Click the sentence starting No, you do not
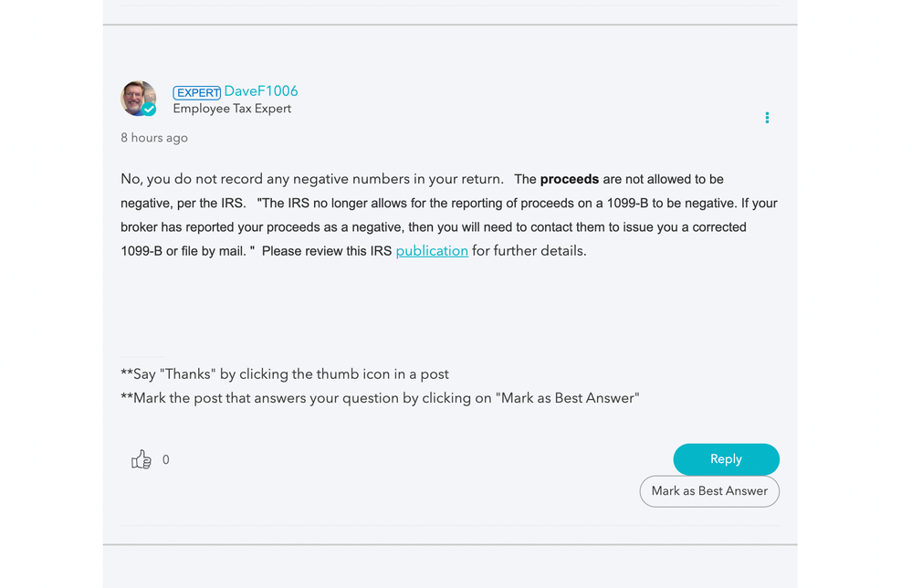Viewport: 912px width, 588px height. click(311, 179)
